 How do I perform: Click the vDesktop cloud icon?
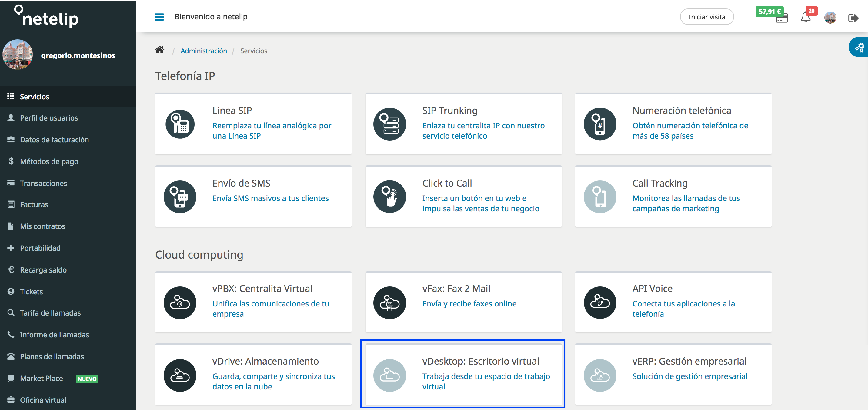389,375
